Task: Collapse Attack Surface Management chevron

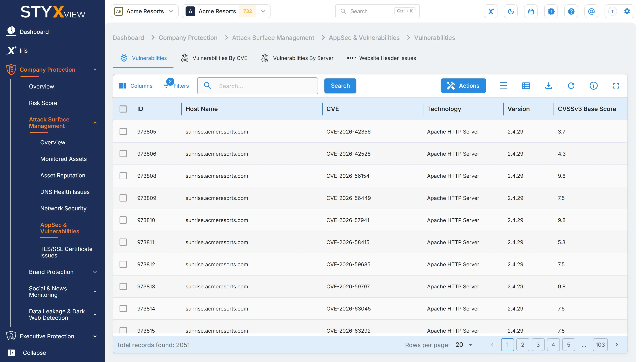Action: click(x=95, y=123)
